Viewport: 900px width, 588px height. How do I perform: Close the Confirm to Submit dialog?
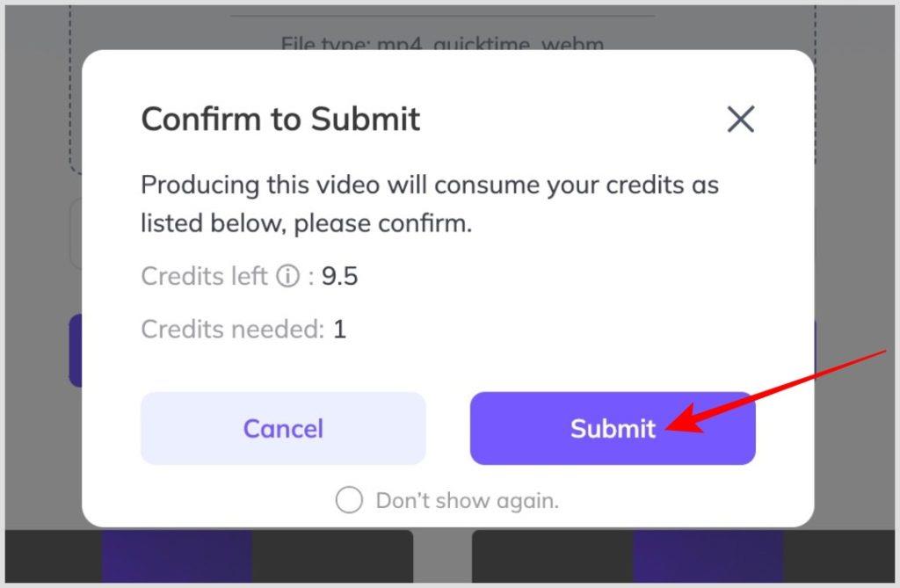[740, 119]
